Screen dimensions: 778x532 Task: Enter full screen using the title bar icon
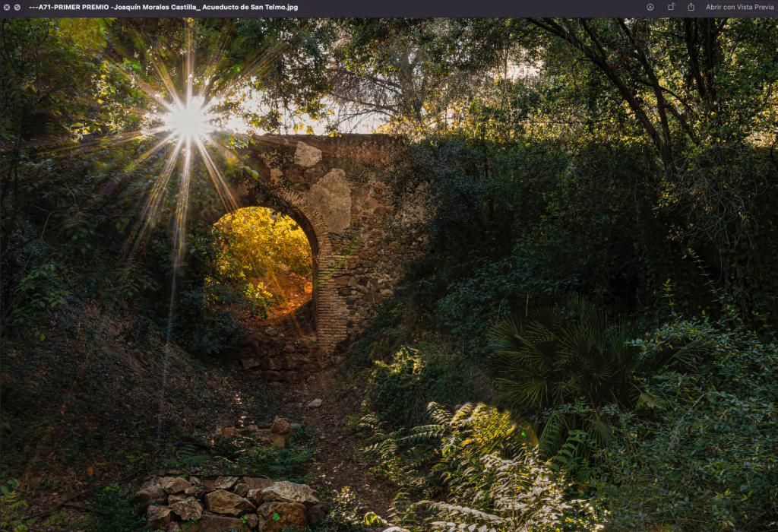click(x=17, y=7)
